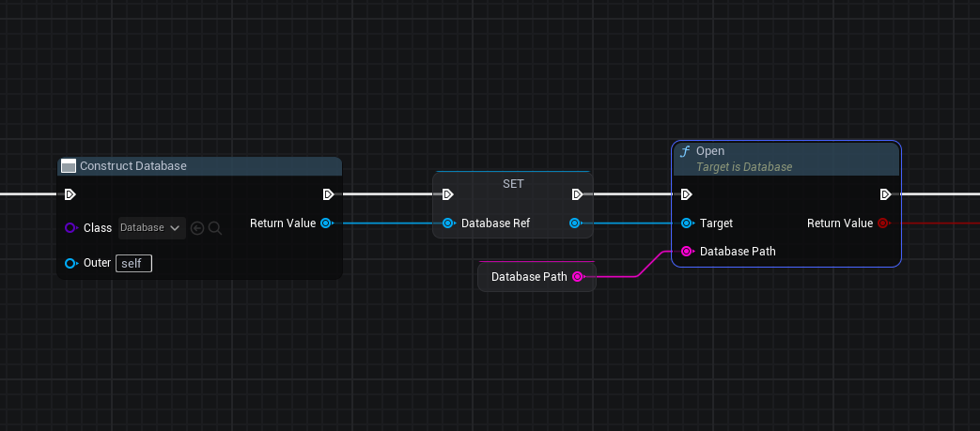Click the Target pin on the Open node
The height and width of the screenshot is (431, 980).
point(687,223)
